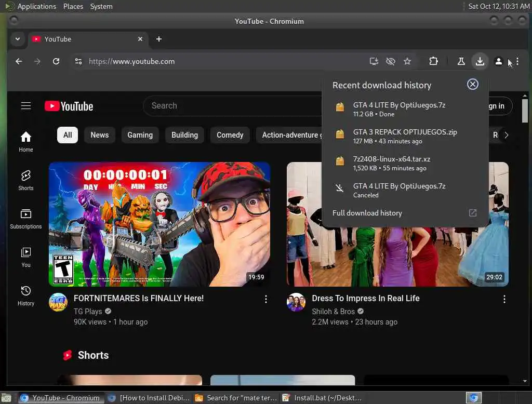Click Shiloh & Bros channel avatar

coord(296,302)
